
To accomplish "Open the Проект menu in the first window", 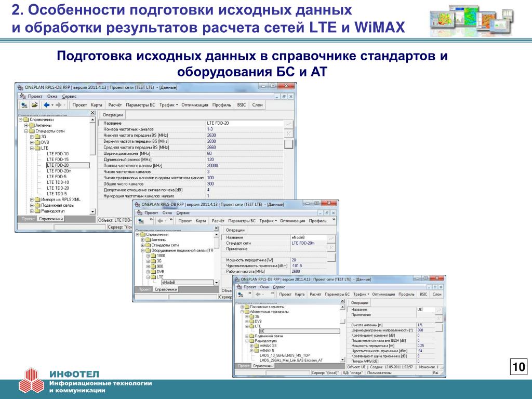I will pyautogui.click(x=35, y=96).
